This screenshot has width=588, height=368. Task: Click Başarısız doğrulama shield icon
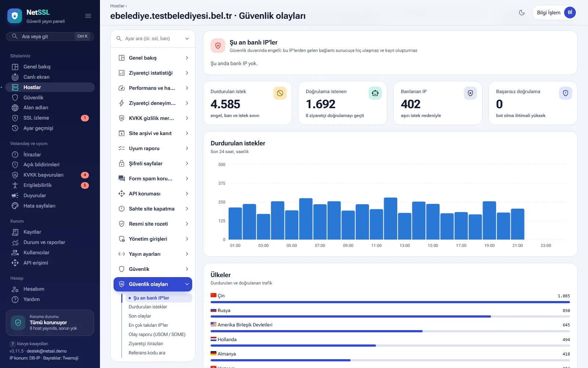point(566,93)
